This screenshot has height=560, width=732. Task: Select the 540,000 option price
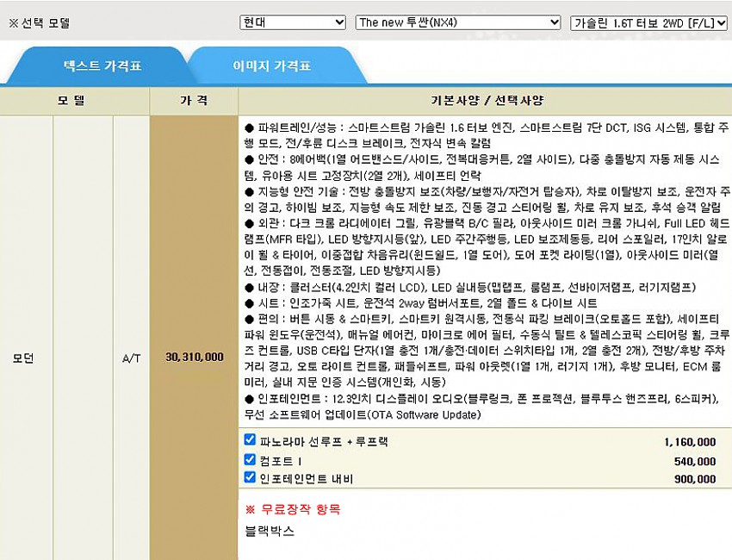(x=694, y=461)
